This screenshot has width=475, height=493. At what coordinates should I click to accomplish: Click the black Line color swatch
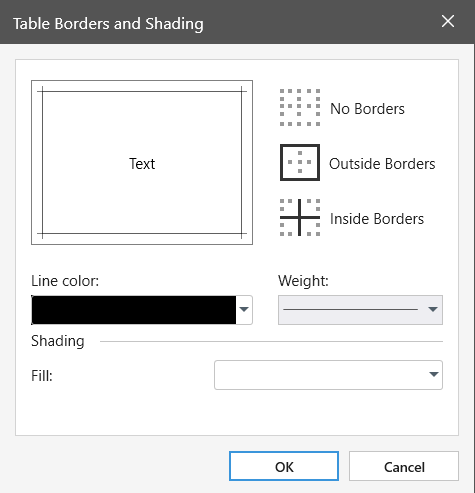[x=134, y=310]
